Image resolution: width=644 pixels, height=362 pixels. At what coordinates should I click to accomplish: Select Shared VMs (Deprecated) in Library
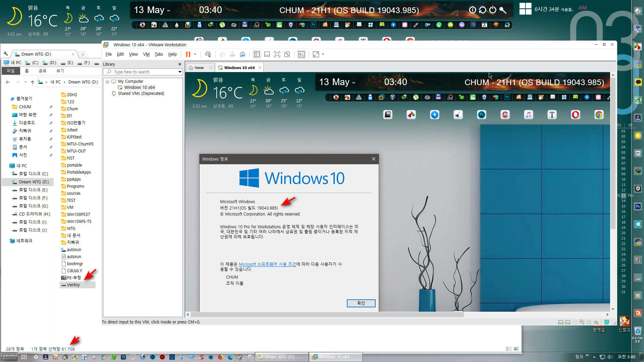(141, 94)
